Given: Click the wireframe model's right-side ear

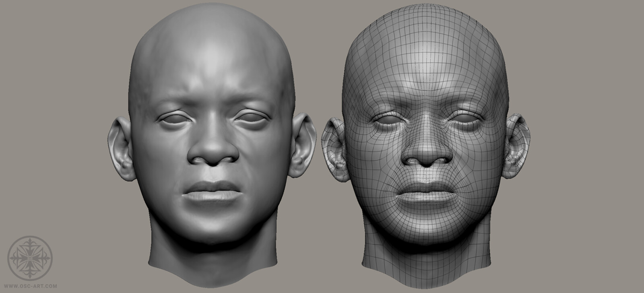Looking at the screenshot, I should (518, 148).
